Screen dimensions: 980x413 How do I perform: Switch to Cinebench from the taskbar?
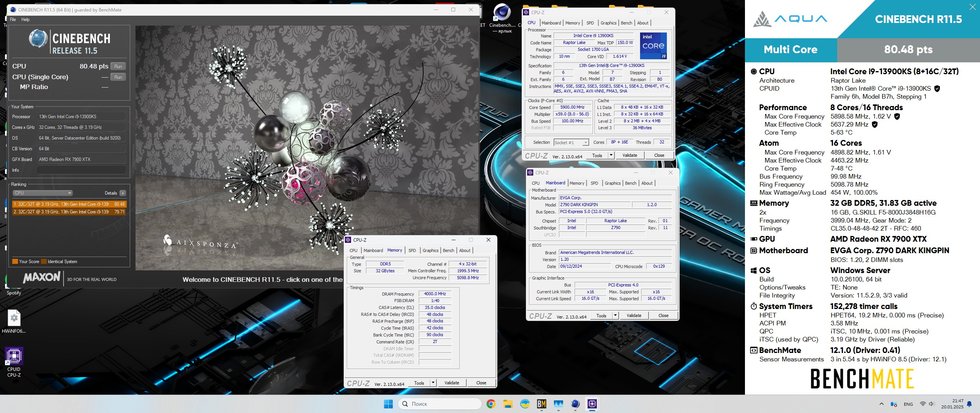(575, 404)
